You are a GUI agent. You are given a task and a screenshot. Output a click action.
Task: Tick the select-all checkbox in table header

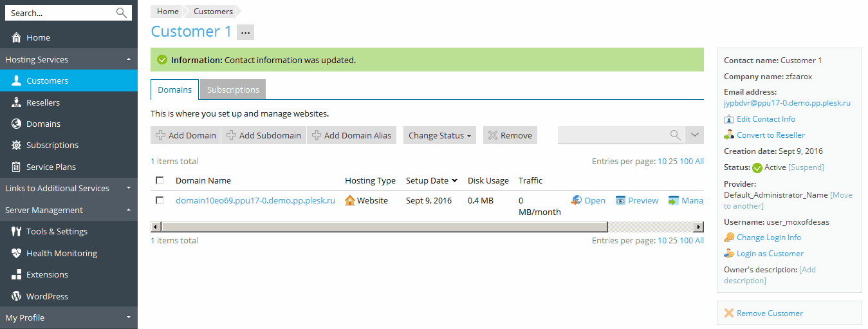click(x=160, y=181)
